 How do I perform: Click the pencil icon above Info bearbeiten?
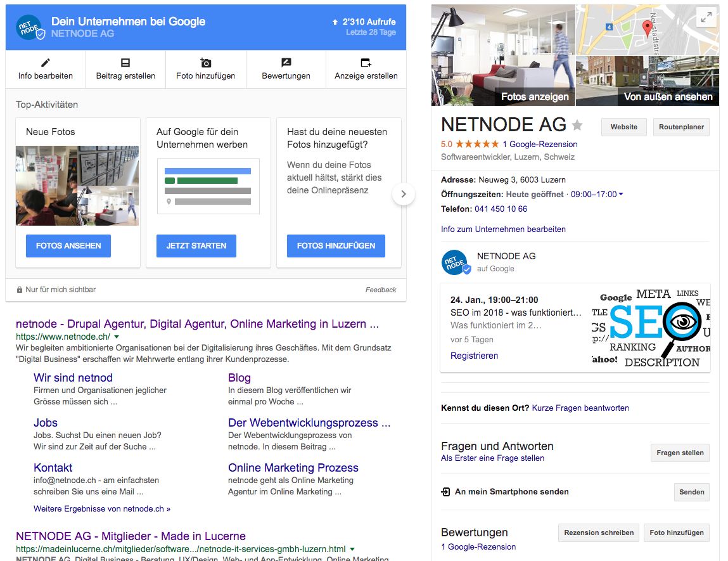click(x=45, y=63)
